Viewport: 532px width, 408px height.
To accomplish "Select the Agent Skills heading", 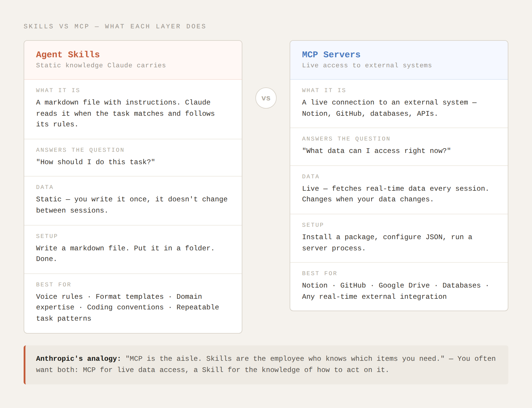I will click(68, 54).
